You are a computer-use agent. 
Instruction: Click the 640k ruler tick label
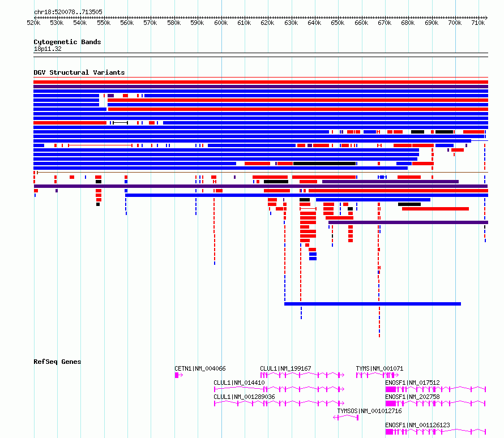(x=314, y=23)
